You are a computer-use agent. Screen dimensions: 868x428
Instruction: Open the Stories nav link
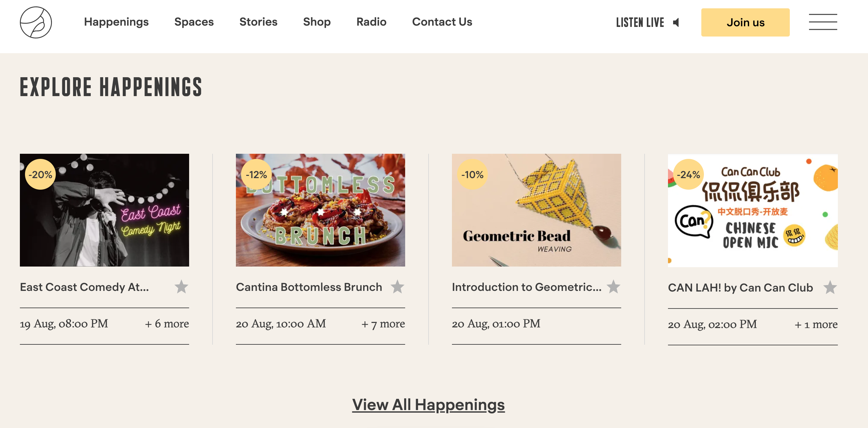pyautogui.click(x=258, y=22)
